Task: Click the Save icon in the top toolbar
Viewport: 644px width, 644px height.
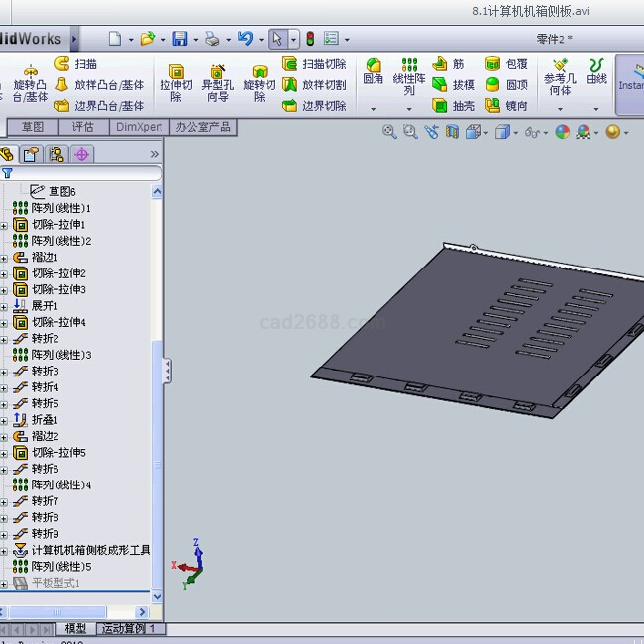Action: tap(180, 39)
